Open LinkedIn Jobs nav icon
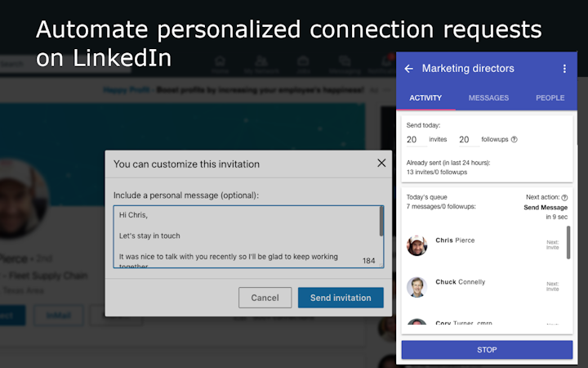 click(304, 64)
